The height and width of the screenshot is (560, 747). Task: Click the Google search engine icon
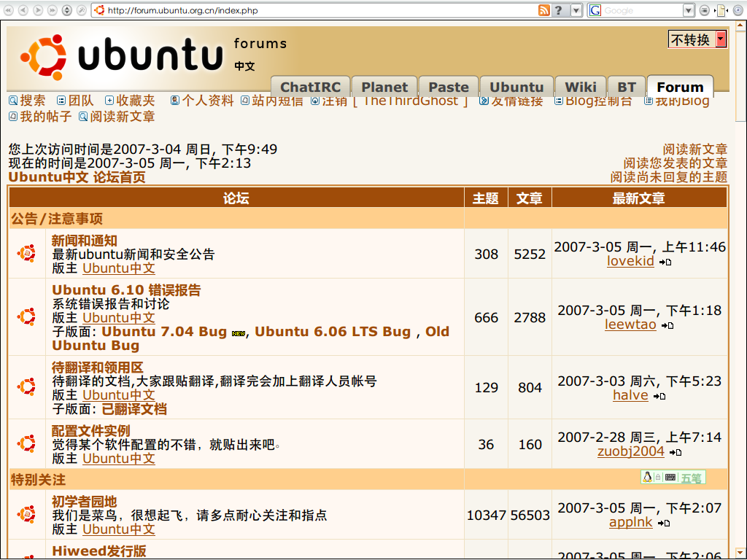595,10
